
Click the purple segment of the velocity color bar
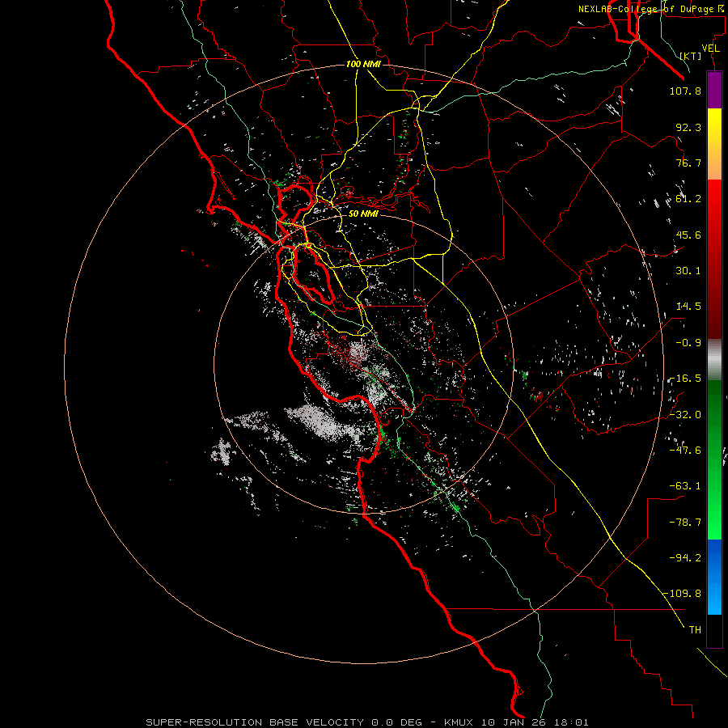(x=714, y=90)
